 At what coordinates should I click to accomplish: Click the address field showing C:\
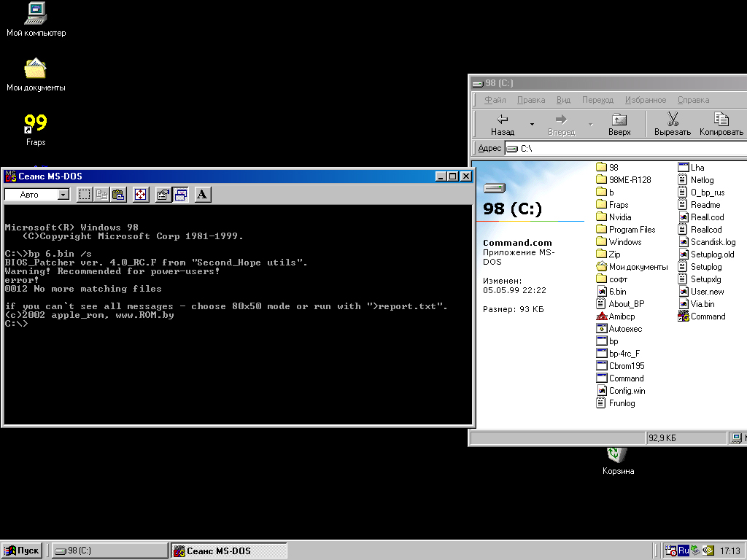[626, 149]
